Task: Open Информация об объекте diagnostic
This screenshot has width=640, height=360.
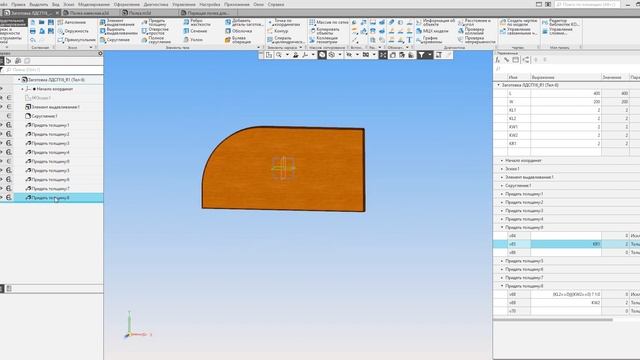Action: click(436, 22)
